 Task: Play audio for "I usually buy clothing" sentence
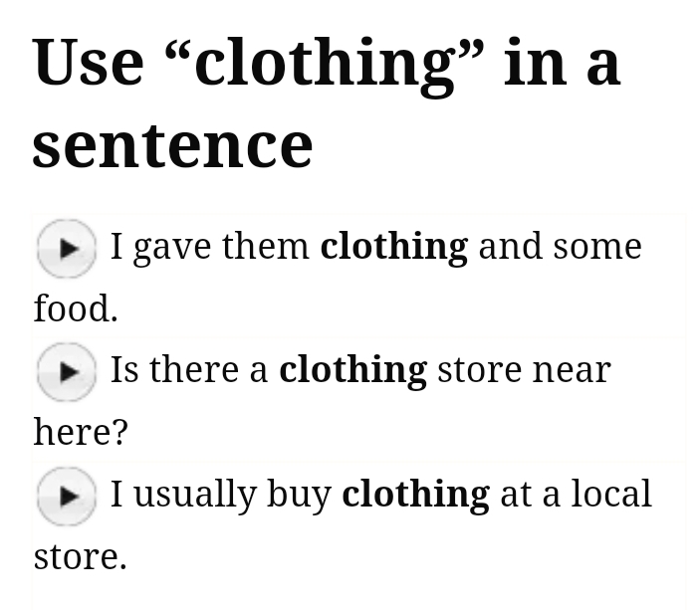[x=66, y=495]
